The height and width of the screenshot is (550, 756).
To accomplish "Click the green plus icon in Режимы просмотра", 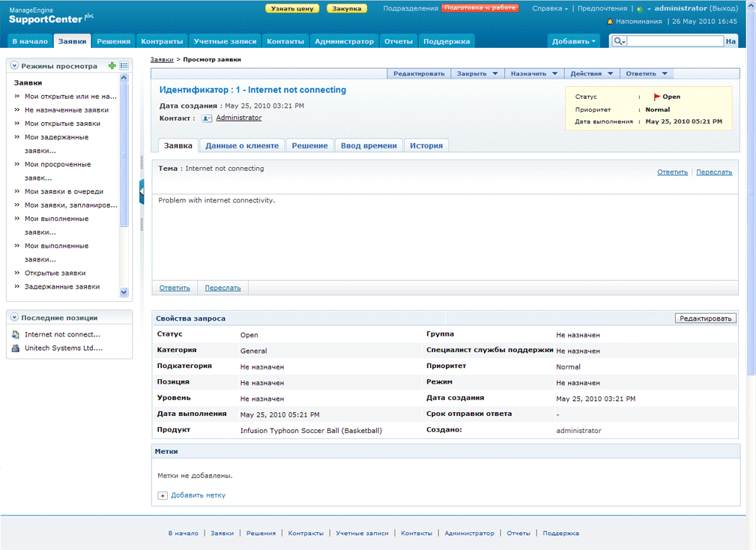I will pos(112,65).
